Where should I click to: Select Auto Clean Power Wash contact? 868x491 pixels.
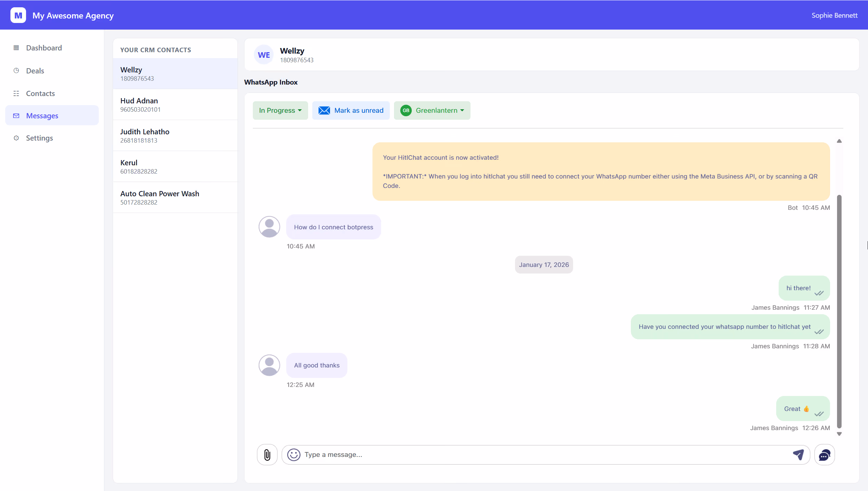tap(175, 198)
